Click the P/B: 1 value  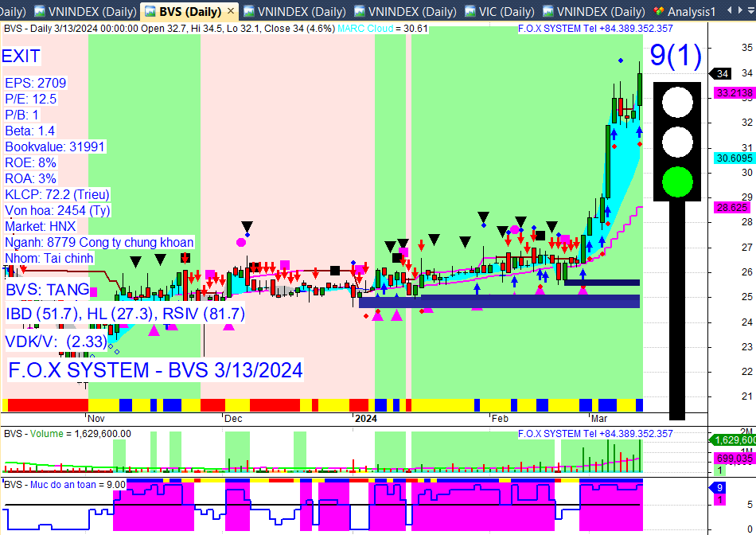(21, 115)
